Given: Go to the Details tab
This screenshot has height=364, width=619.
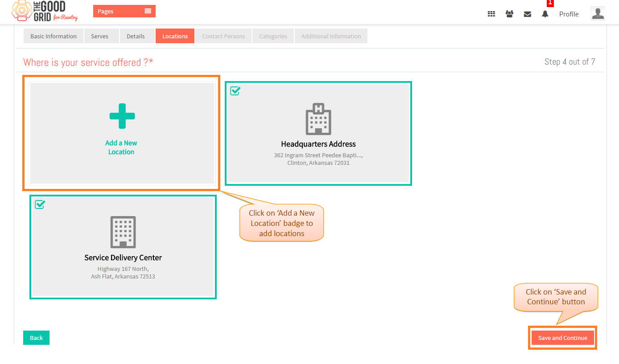Looking at the screenshot, I should tap(136, 36).
